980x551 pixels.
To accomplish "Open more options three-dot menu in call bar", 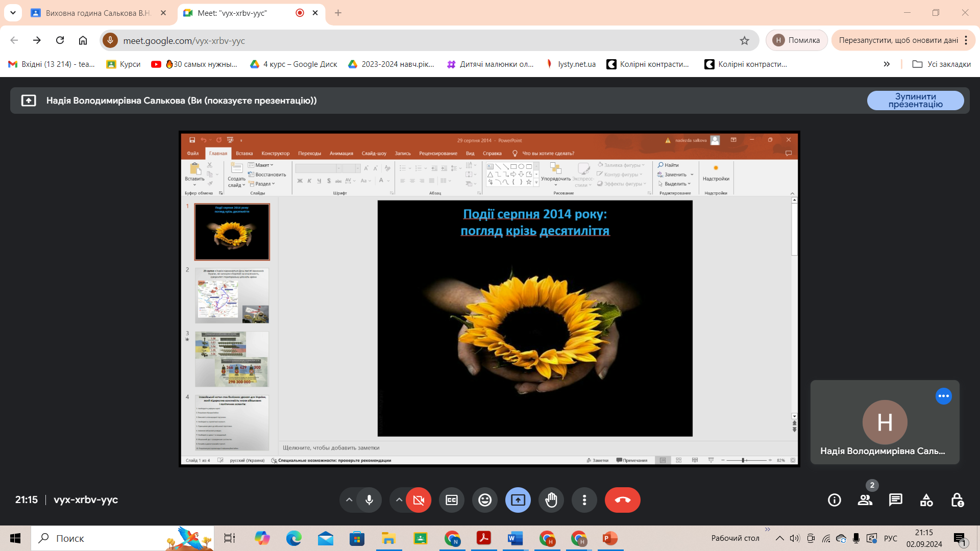I will pyautogui.click(x=584, y=500).
